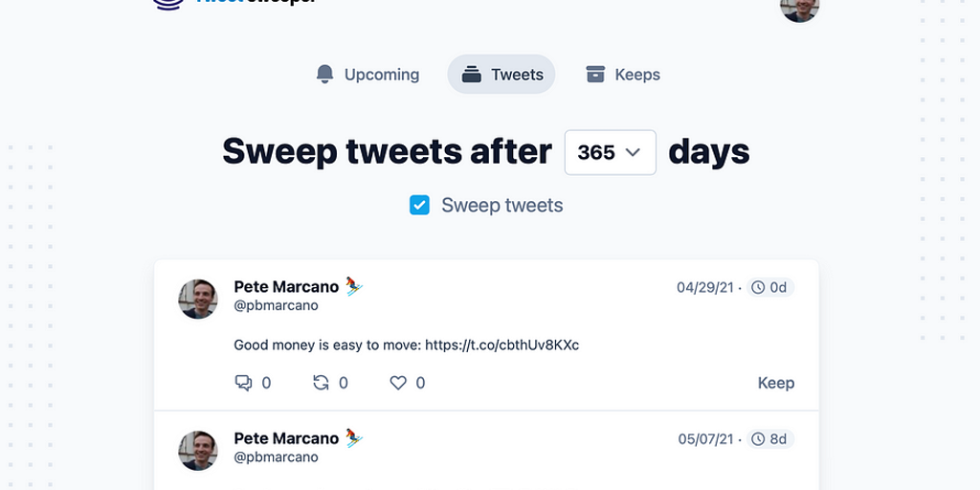Click the Upcoming bell icon
The height and width of the screenshot is (490, 980).
click(x=324, y=75)
